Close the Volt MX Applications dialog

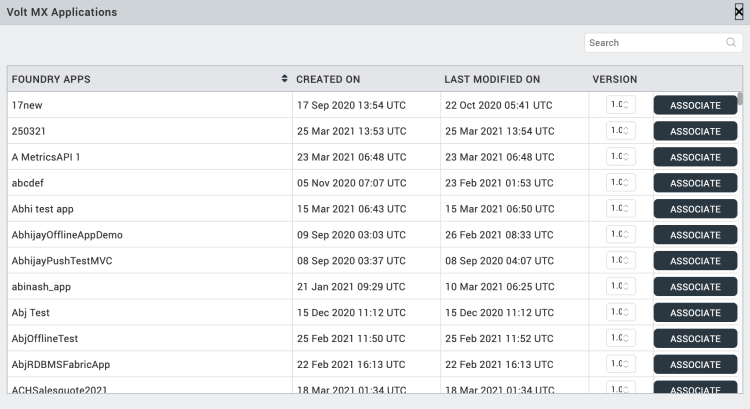739,12
